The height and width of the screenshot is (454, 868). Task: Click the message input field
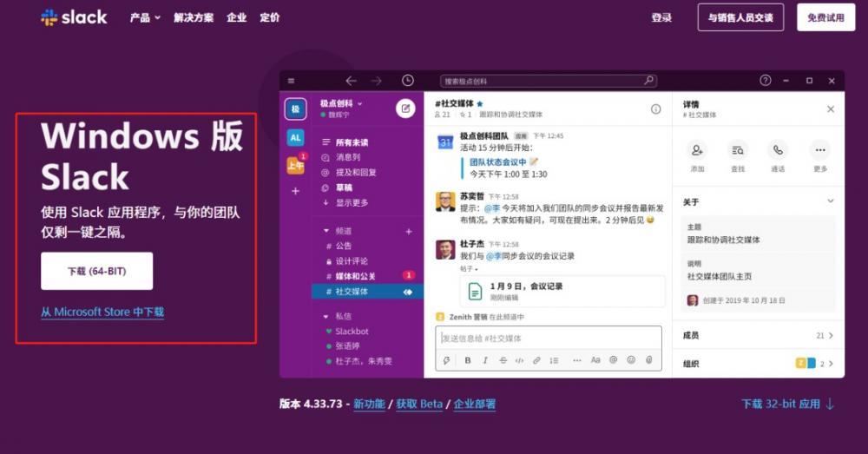pos(549,339)
